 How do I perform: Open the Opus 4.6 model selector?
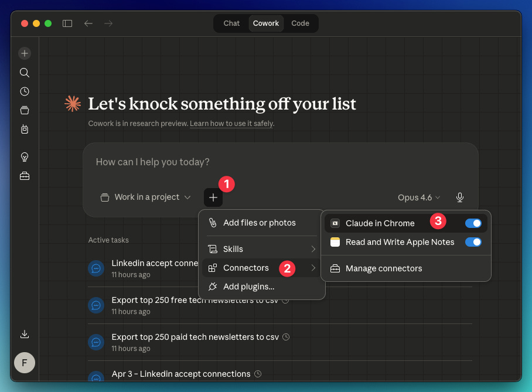click(419, 197)
